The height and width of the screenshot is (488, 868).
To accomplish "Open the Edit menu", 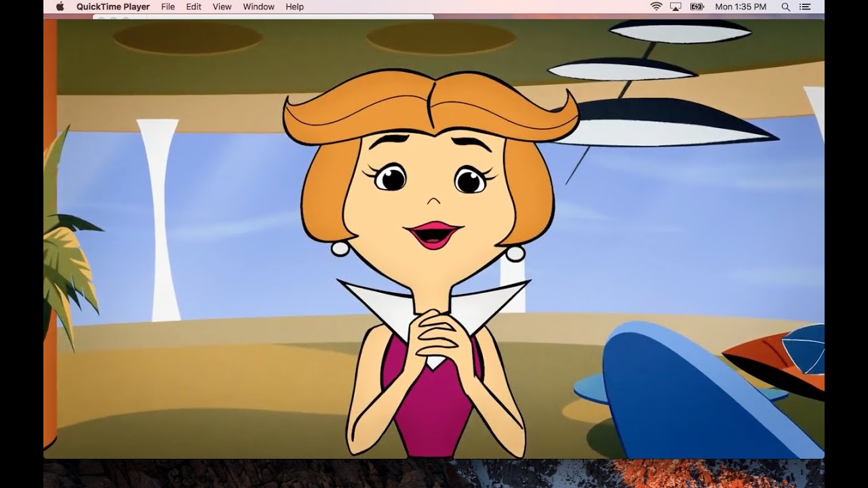I will click(194, 7).
